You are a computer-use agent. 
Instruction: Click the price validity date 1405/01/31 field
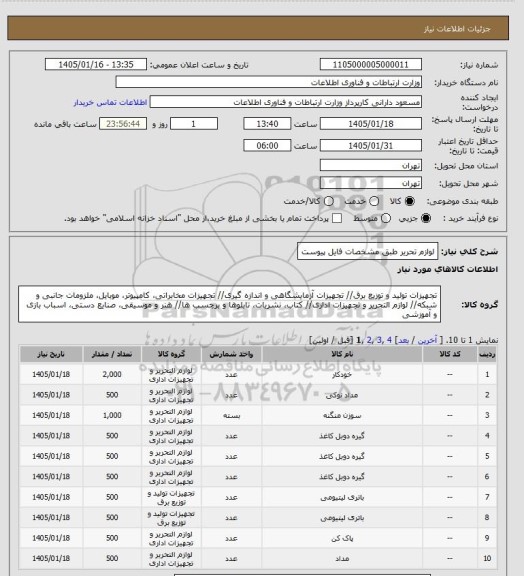370,145
